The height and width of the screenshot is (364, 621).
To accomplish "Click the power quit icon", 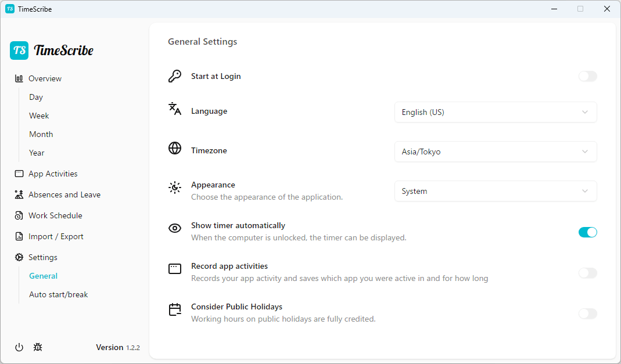I will (x=19, y=347).
